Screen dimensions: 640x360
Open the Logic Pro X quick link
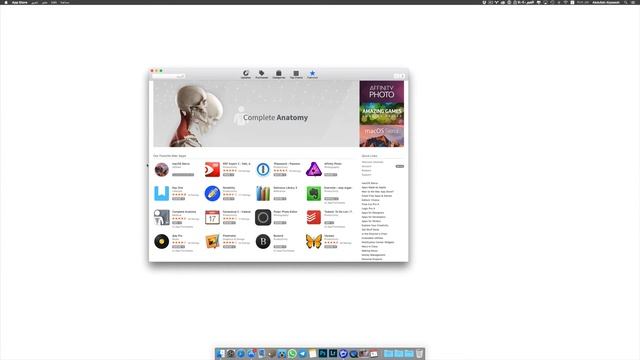click(368, 209)
